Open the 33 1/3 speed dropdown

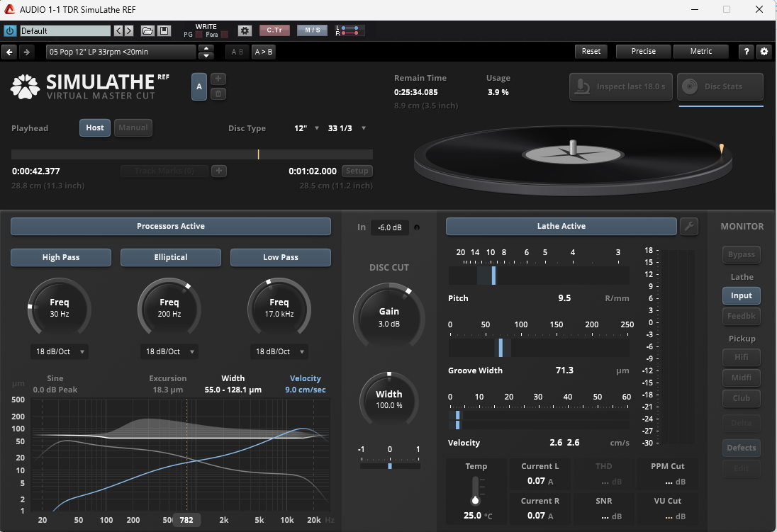[347, 128]
